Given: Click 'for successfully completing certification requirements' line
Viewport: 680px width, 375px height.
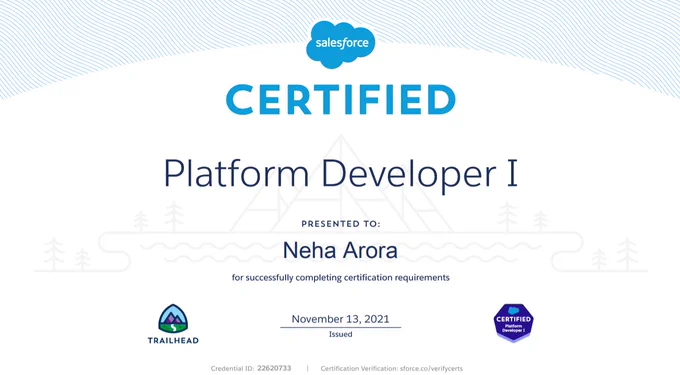Looking at the screenshot, I should pos(340,277).
